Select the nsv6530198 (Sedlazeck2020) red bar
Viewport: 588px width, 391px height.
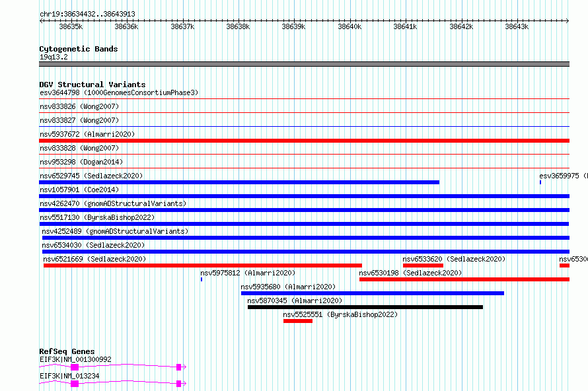tap(464, 279)
